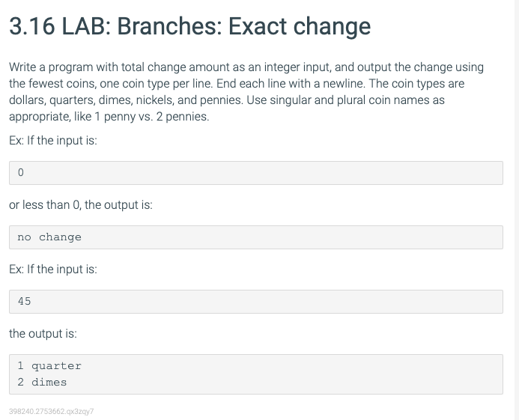Screen dimensions: 519x420
Task: Click the "2 dimes" output line
Action: (42, 383)
